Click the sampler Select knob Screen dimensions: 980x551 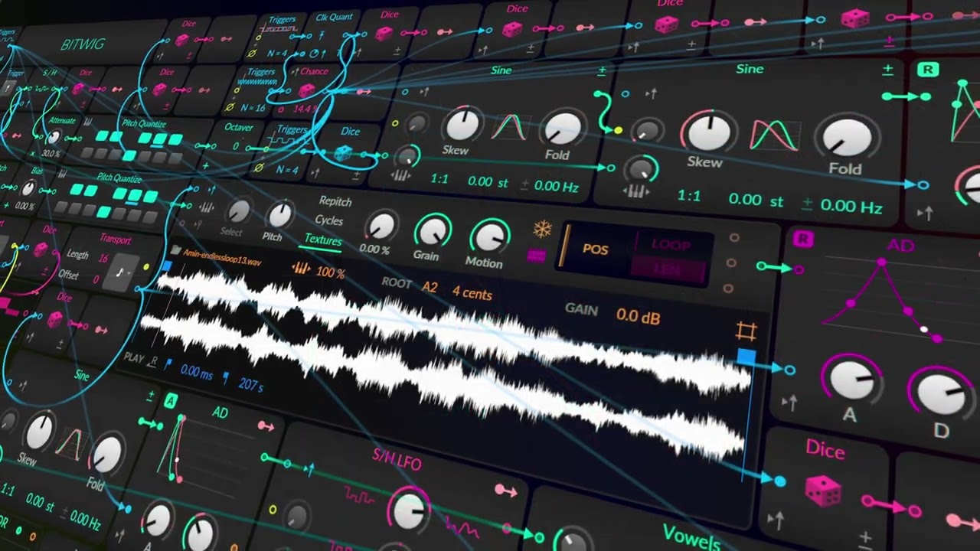tap(237, 211)
